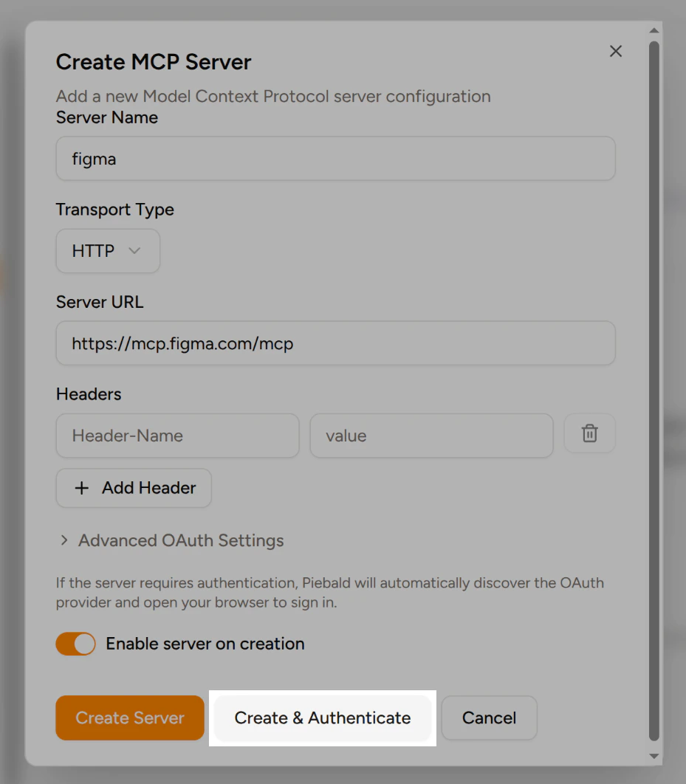This screenshot has width=686, height=784.
Task: Click the scrollbar up arrow
Action: point(654,30)
